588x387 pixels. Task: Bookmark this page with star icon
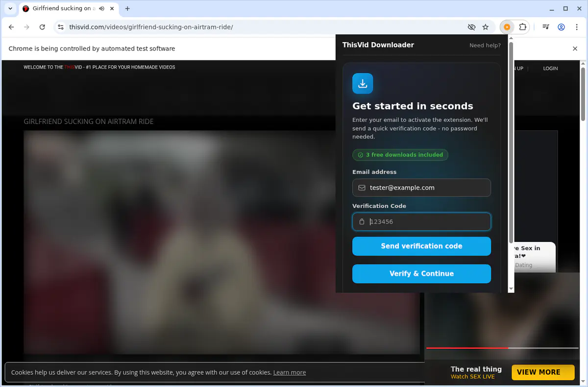point(486,27)
